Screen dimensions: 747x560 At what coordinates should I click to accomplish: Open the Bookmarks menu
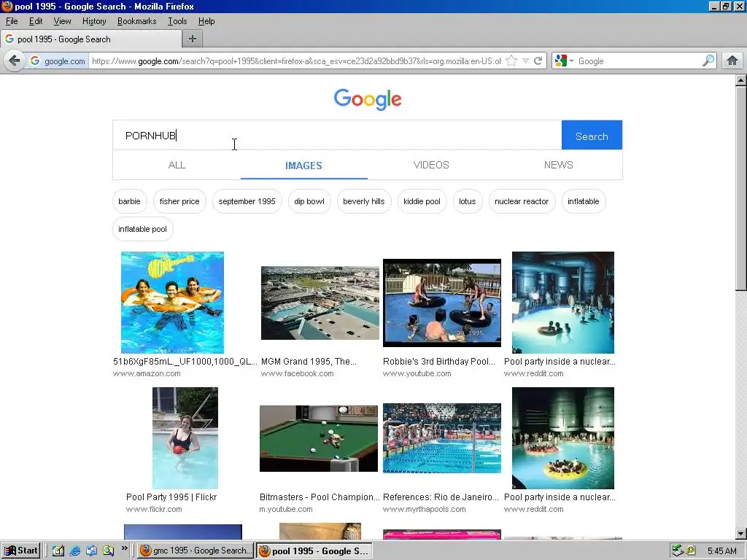point(136,21)
